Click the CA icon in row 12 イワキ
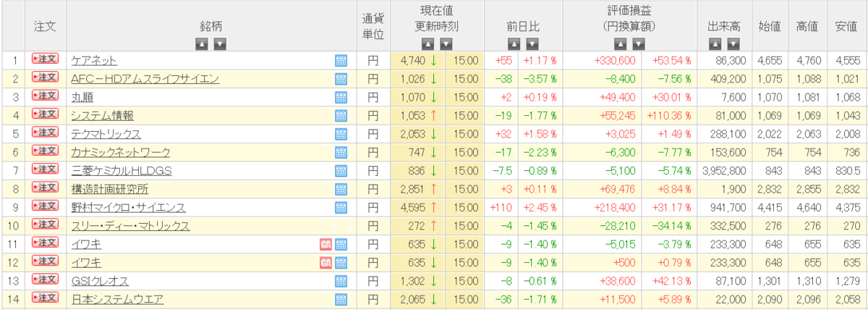 click(x=325, y=262)
